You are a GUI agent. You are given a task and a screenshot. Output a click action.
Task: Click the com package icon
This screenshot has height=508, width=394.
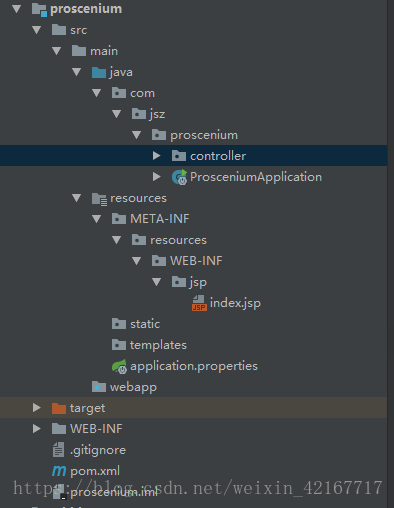119,93
